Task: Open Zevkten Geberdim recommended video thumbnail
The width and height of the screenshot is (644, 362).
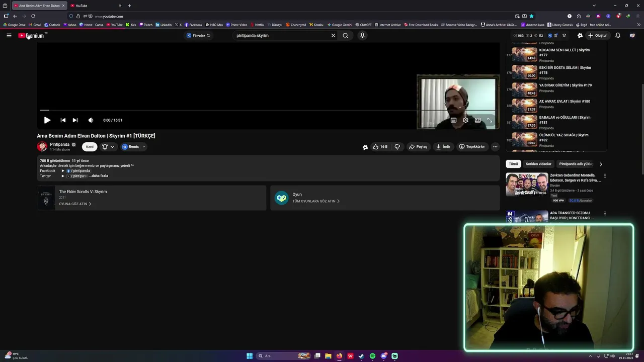Action: (527, 185)
